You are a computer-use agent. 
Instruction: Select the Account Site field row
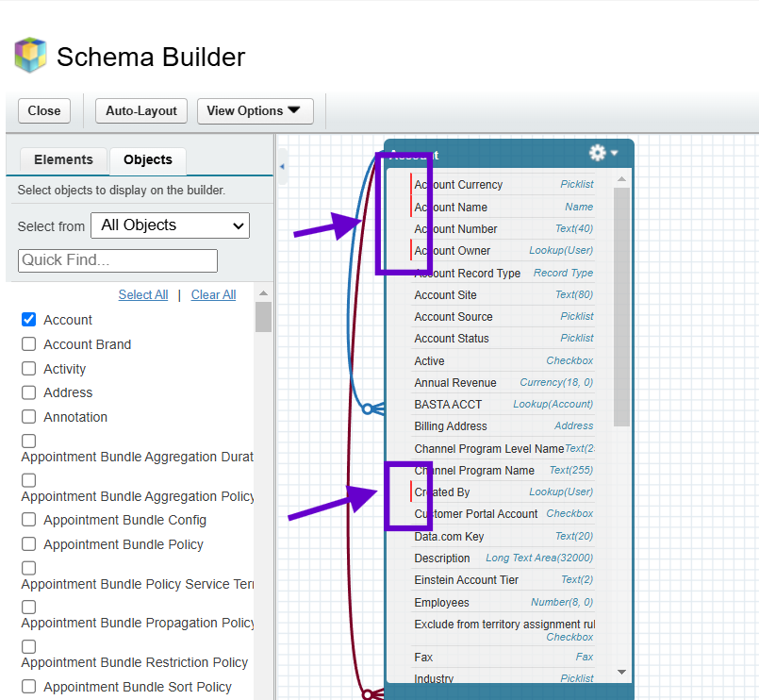[x=503, y=294]
